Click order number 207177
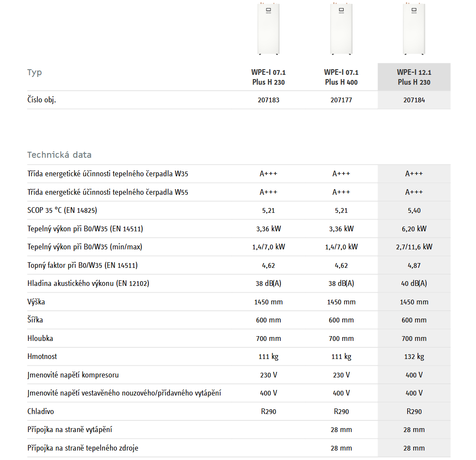Viewport: 476px width, 460px height. tap(341, 100)
